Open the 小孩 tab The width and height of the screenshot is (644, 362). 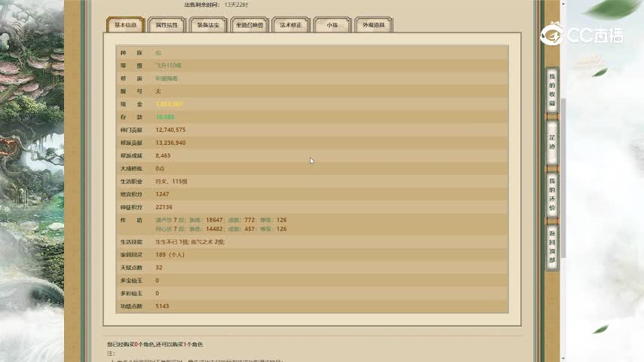coord(332,25)
